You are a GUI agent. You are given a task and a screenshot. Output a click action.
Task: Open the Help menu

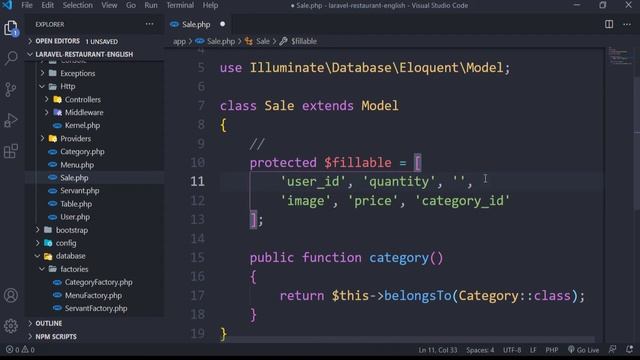tap(210, 5)
